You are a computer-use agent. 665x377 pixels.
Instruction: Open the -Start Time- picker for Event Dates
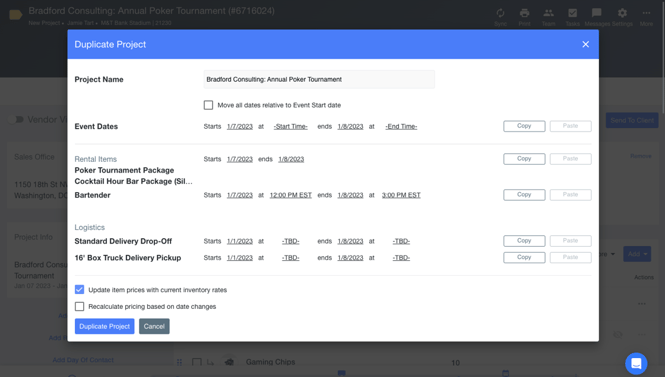[291, 126]
